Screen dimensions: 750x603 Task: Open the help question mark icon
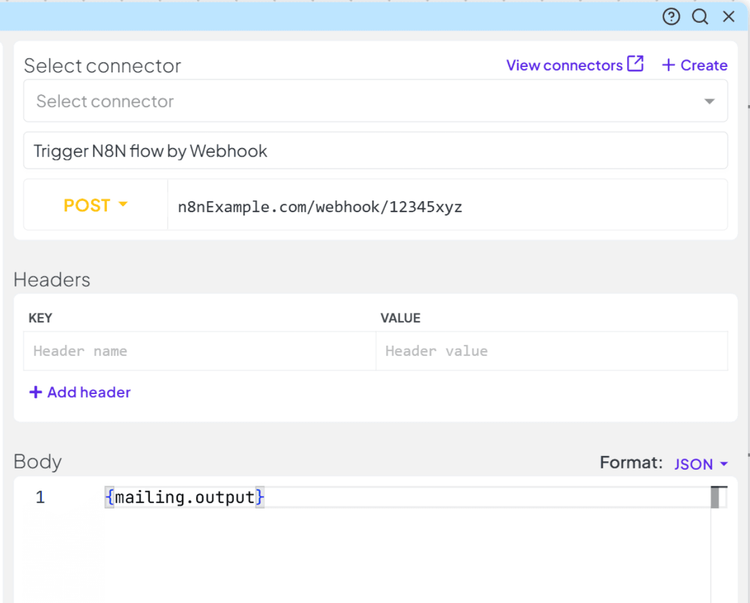(671, 16)
